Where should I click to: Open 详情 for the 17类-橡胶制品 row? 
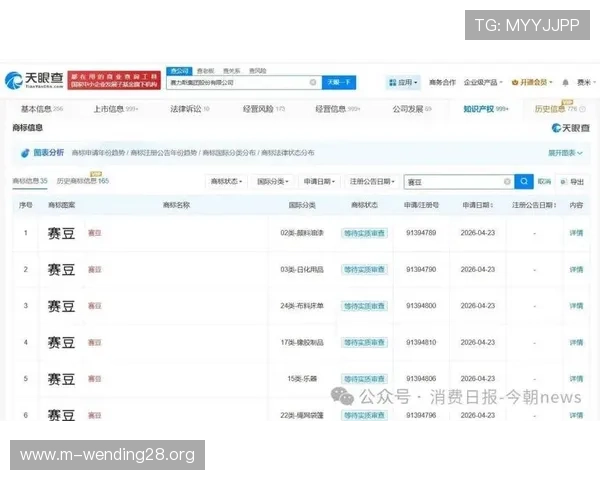(576, 343)
